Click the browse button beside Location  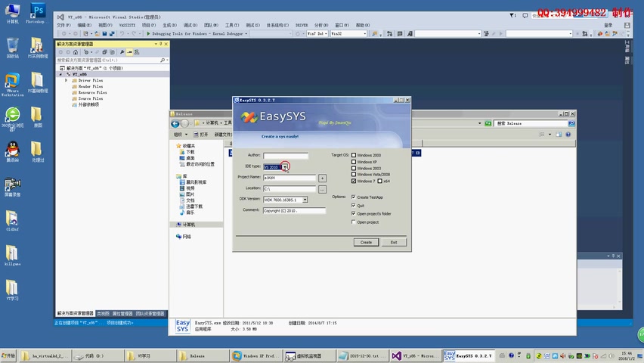323,189
